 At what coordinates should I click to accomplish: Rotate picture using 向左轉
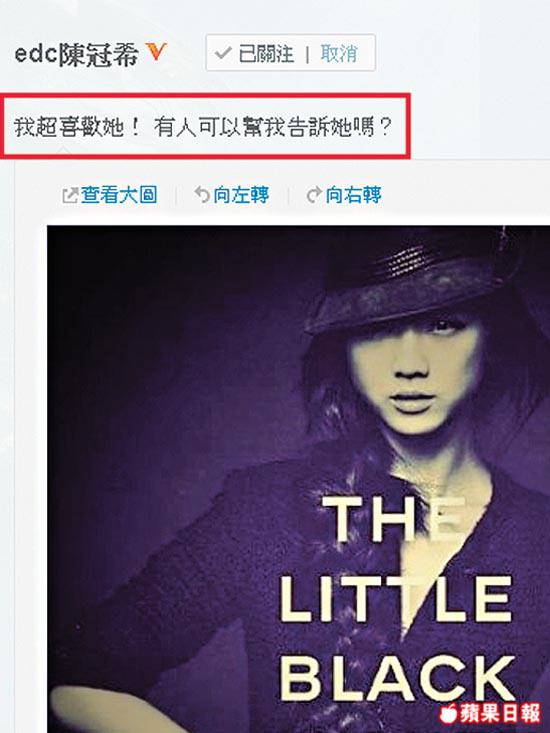tap(241, 195)
